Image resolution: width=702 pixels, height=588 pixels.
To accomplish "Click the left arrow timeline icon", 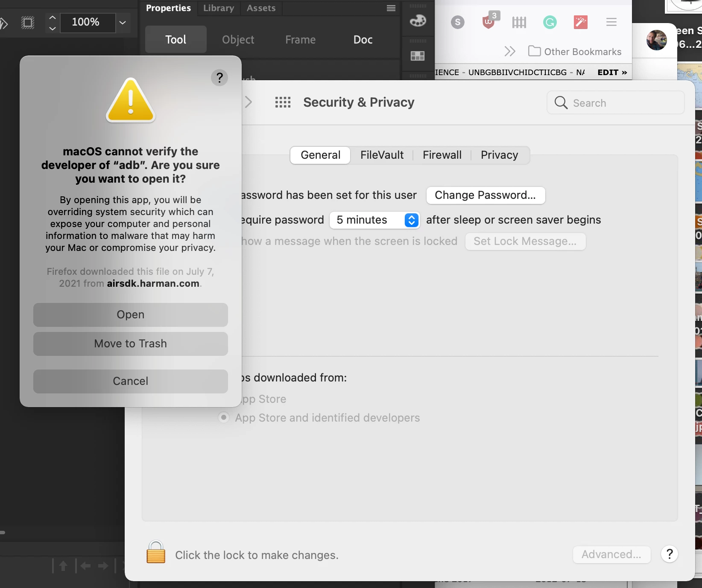I will tap(85, 566).
